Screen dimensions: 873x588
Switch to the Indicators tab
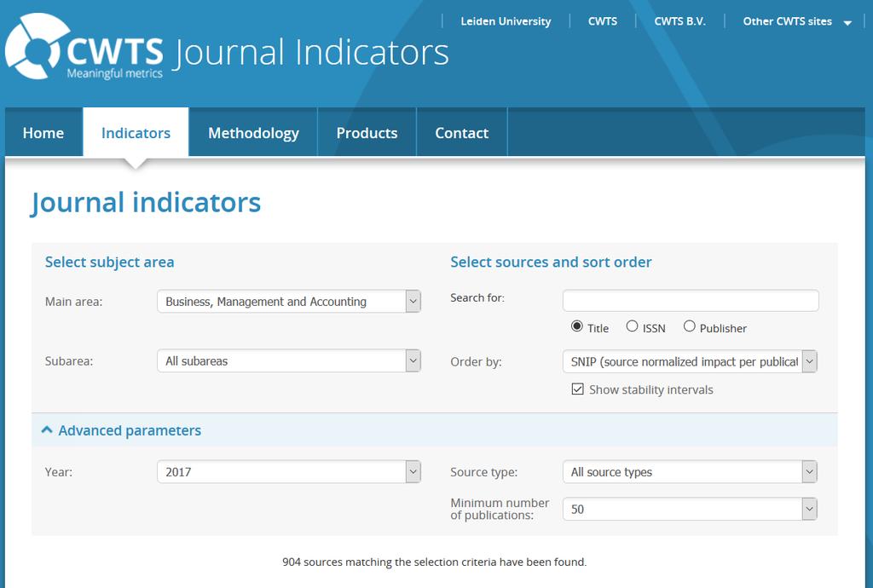[x=136, y=132]
